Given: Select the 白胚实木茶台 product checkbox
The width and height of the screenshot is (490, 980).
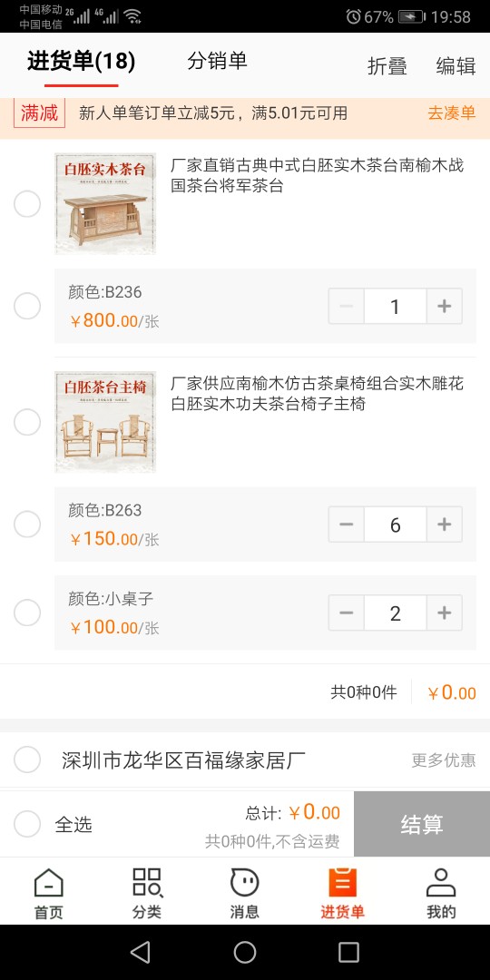Looking at the screenshot, I should [27, 204].
